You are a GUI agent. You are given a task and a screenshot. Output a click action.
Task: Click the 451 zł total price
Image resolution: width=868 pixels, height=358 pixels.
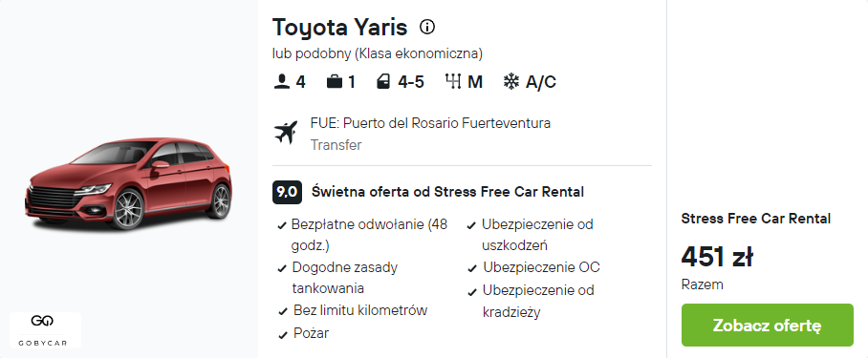coord(717,257)
